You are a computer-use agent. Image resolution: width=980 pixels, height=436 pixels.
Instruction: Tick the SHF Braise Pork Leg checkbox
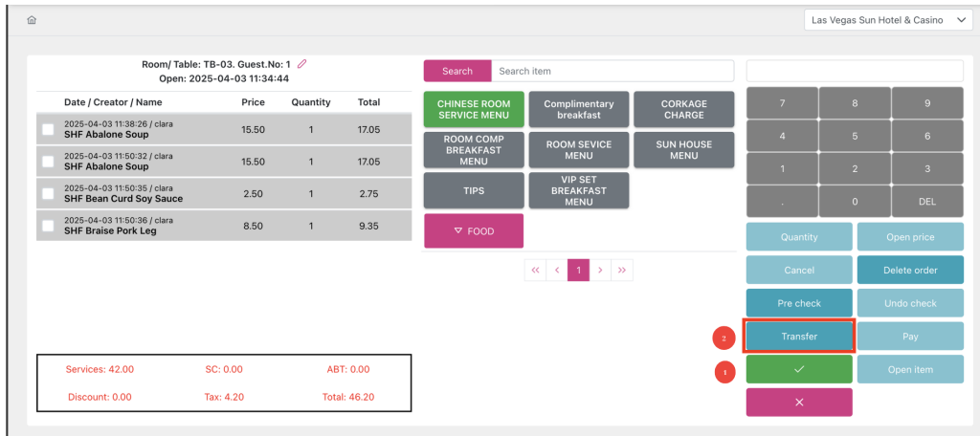click(x=49, y=226)
